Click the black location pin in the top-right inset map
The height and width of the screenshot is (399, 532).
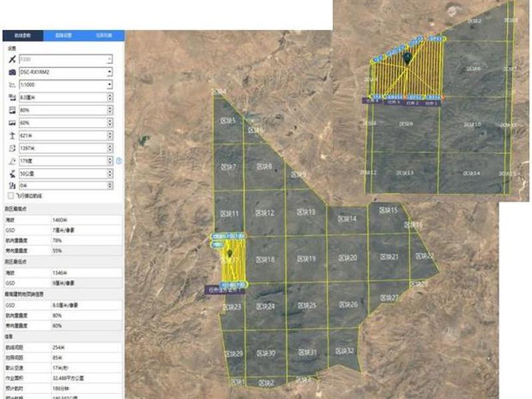(407, 58)
